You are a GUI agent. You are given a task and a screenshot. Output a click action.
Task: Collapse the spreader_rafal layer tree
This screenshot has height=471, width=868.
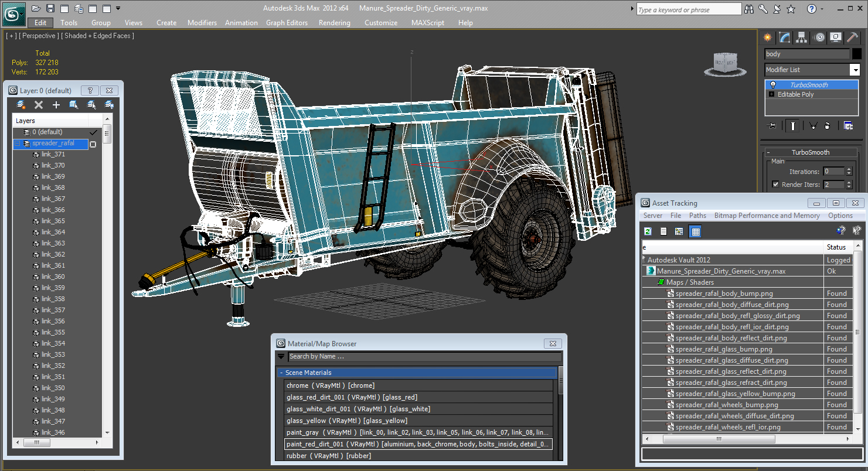point(18,144)
